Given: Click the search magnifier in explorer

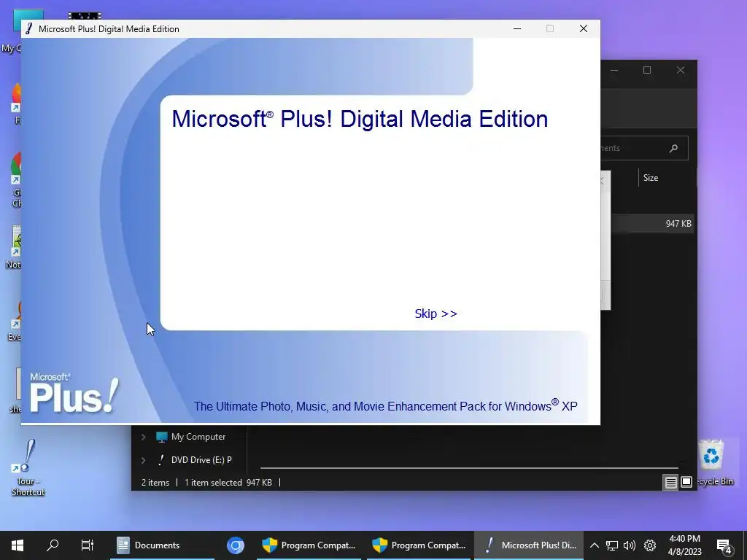Looking at the screenshot, I should click(673, 148).
